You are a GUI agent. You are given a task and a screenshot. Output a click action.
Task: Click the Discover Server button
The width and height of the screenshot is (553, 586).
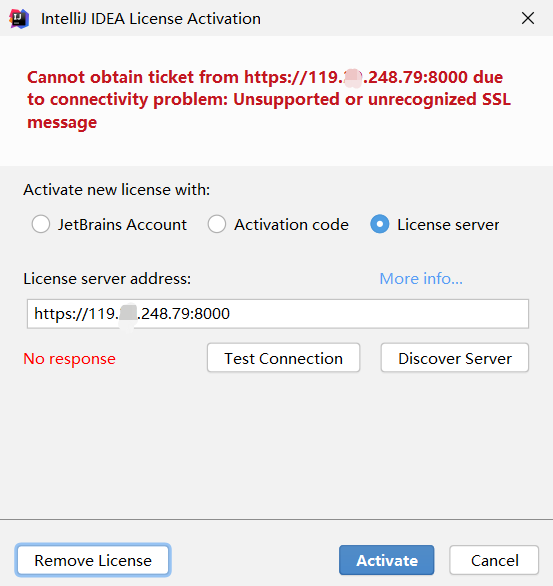(455, 358)
